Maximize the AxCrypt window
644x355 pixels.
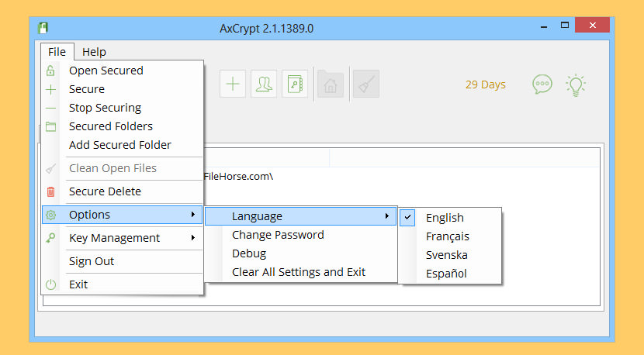565,26
